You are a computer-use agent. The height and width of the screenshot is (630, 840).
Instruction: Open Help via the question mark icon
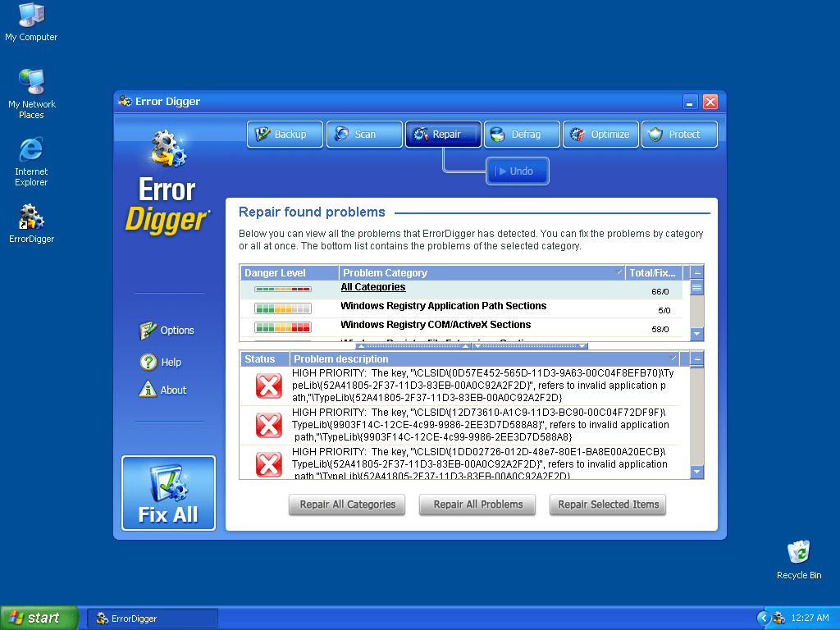[148, 362]
